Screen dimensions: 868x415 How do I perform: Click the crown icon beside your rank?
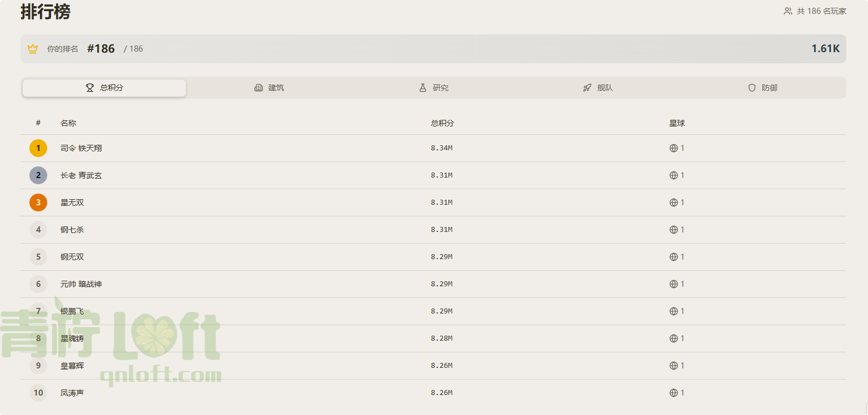coord(33,49)
